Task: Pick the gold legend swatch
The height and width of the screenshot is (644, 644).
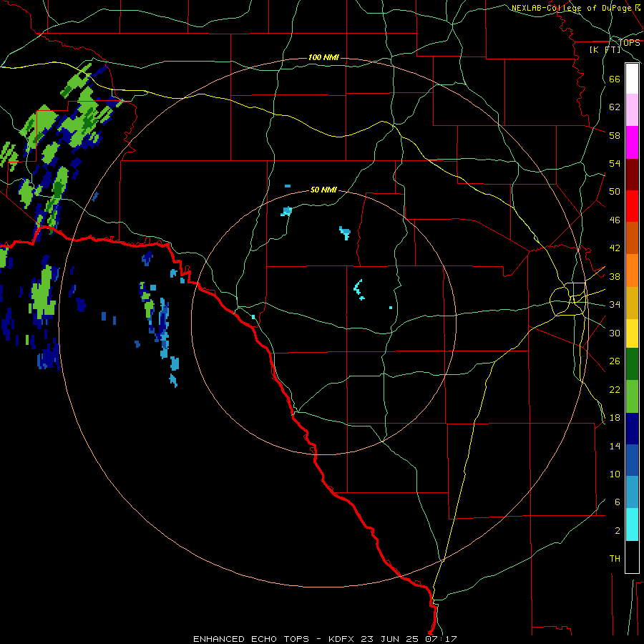Action: pos(632,303)
